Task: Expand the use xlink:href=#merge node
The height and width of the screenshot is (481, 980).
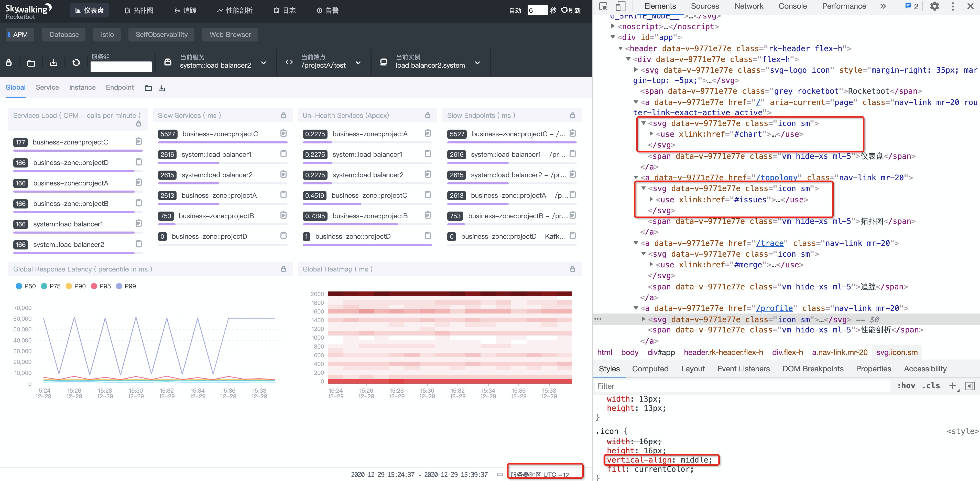Action: tap(651, 264)
